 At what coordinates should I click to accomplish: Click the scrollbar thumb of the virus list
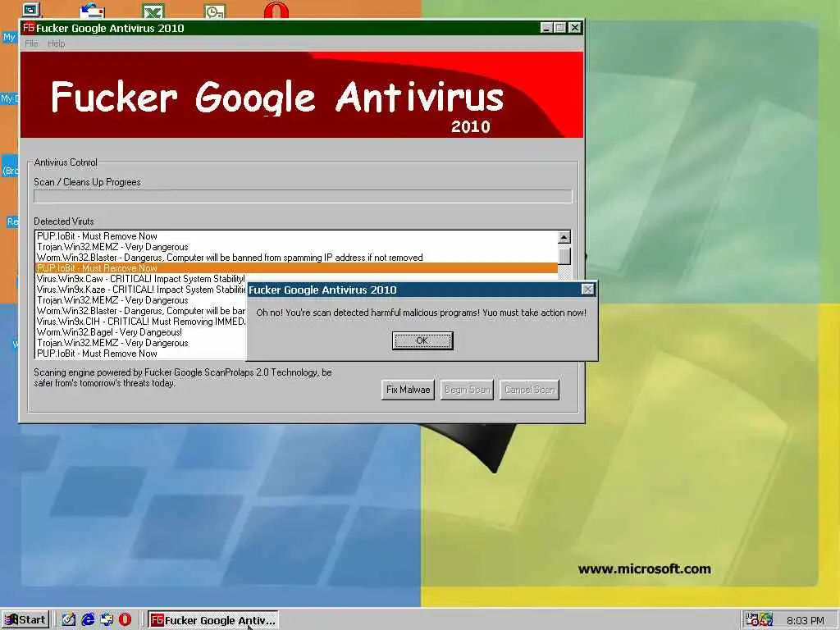(x=564, y=256)
